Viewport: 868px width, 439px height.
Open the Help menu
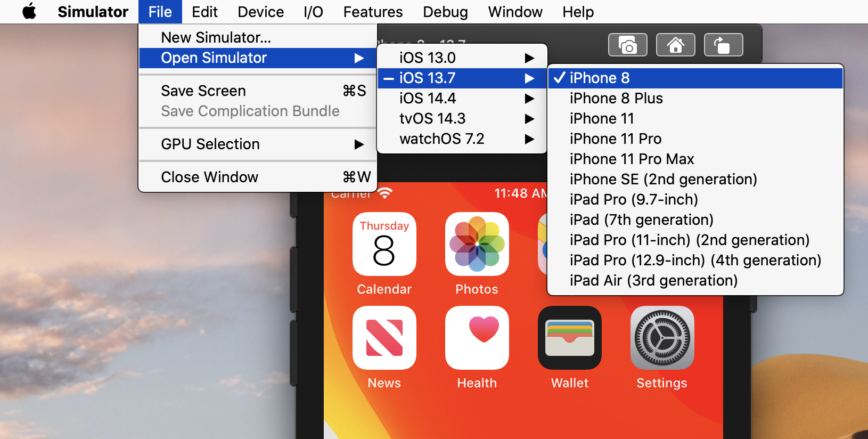click(x=578, y=12)
